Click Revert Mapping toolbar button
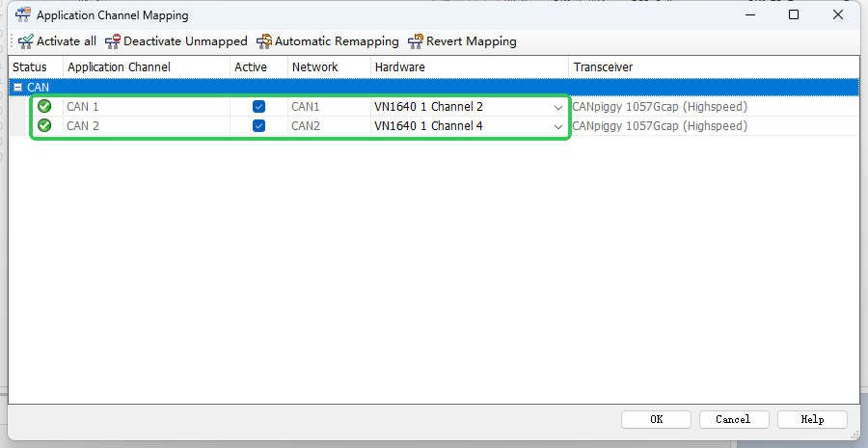The height and width of the screenshot is (448, 868). 462,41
